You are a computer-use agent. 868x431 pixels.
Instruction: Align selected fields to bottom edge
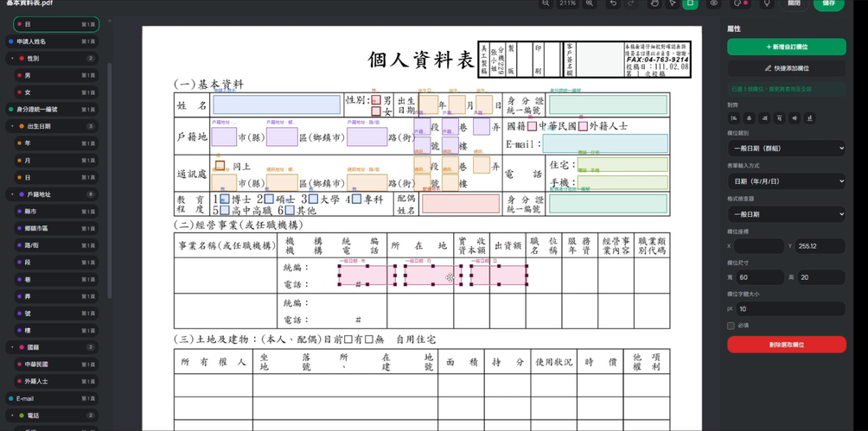pyautogui.click(x=810, y=117)
